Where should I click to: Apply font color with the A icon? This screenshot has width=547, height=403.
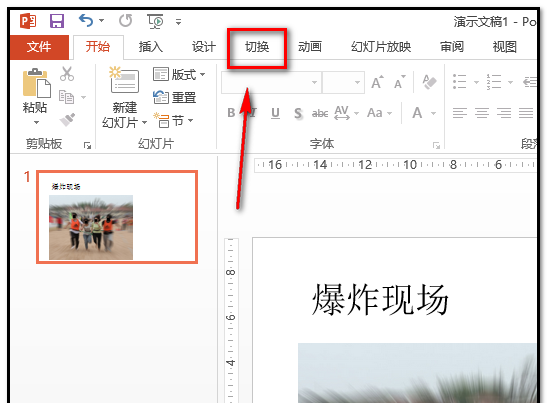point(417,113)
